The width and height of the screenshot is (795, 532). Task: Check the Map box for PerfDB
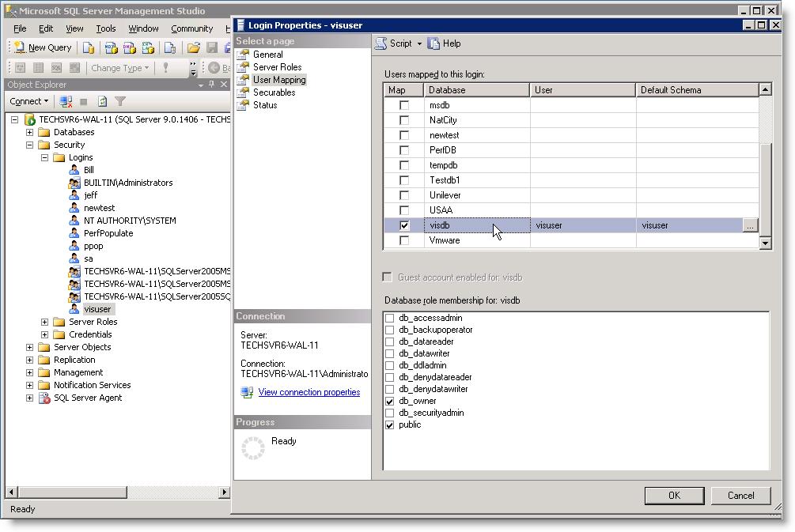tap(404, 150)
